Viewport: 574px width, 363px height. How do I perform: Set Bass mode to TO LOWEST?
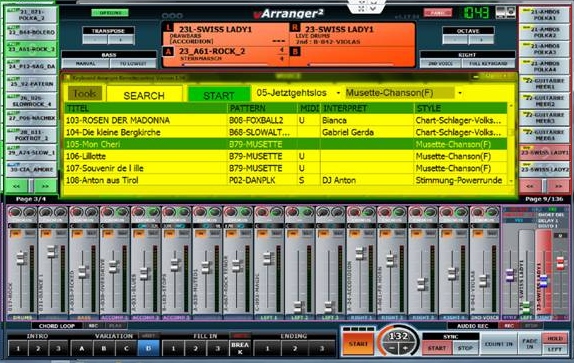pyautogui.click(x=133, y=64)
